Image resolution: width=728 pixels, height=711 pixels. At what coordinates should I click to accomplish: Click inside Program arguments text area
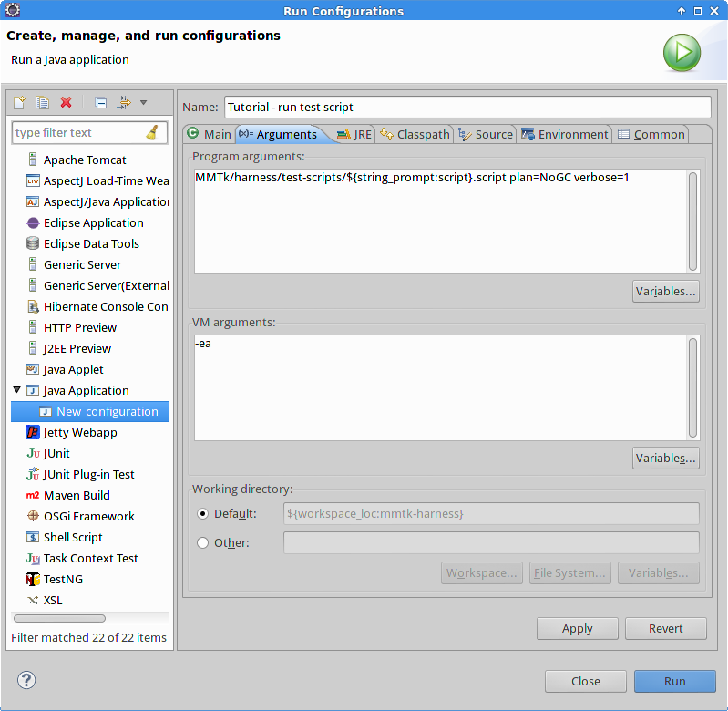(440, 222)
